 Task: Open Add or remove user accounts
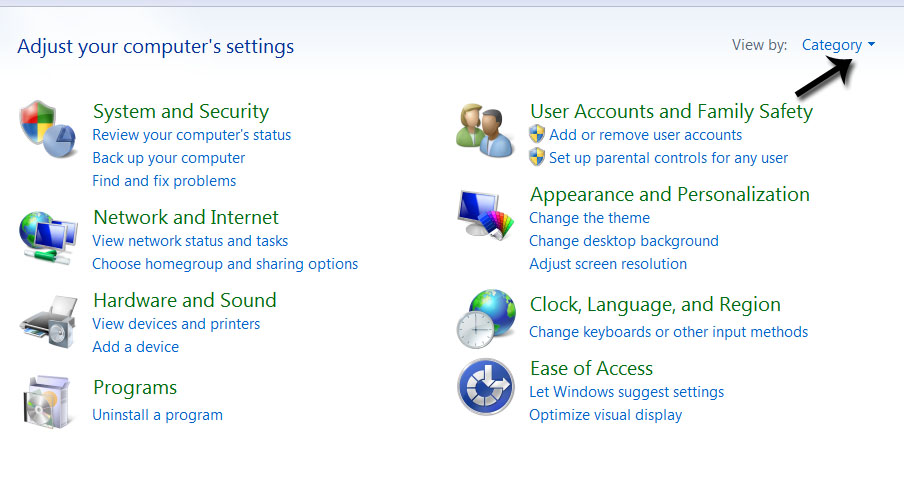[645, 135]
